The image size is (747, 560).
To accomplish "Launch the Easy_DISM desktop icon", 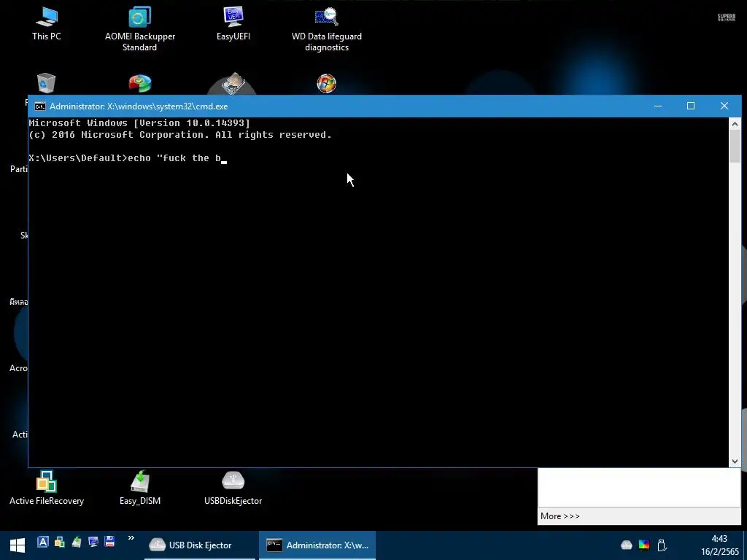I will [x=139, y=488].
